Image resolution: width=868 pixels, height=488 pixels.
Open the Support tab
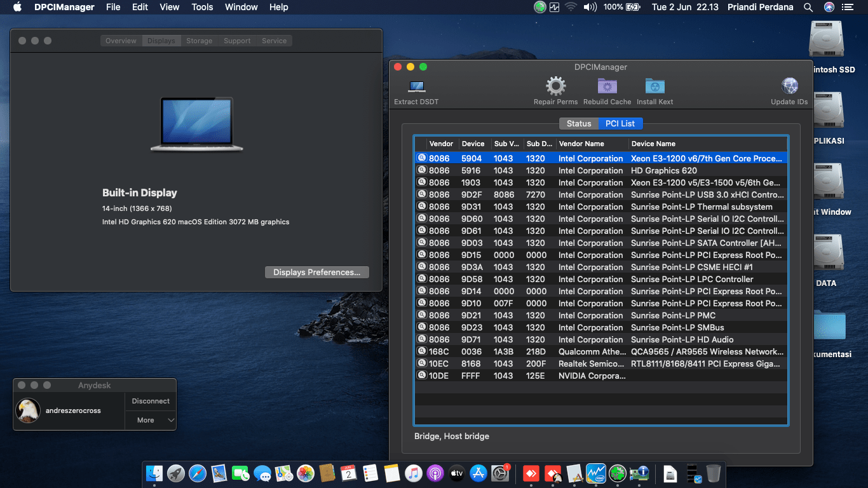click(237, 41)
